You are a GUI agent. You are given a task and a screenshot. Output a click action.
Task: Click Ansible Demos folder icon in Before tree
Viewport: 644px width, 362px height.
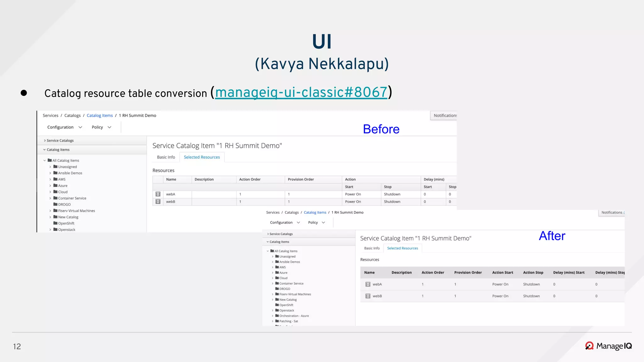click(55, 173)
